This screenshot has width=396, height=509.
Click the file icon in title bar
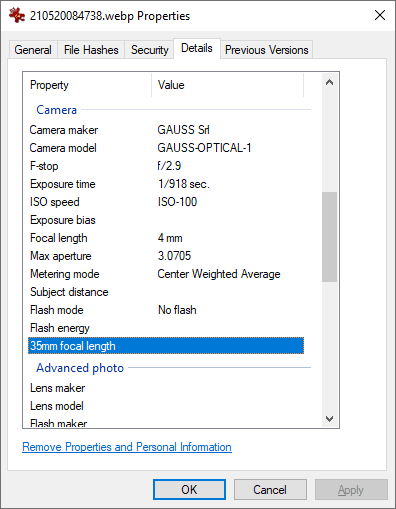(x=17, y=15)
